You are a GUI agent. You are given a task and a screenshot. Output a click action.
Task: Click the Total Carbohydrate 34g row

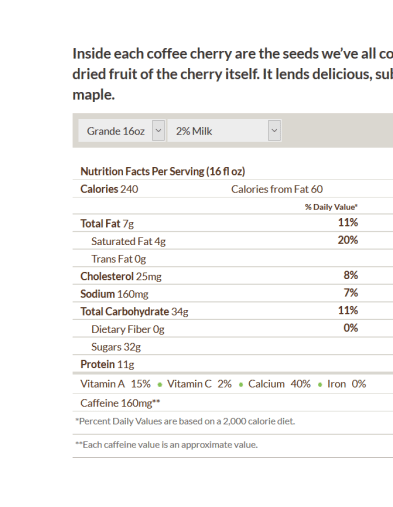(x=233, y=311)
